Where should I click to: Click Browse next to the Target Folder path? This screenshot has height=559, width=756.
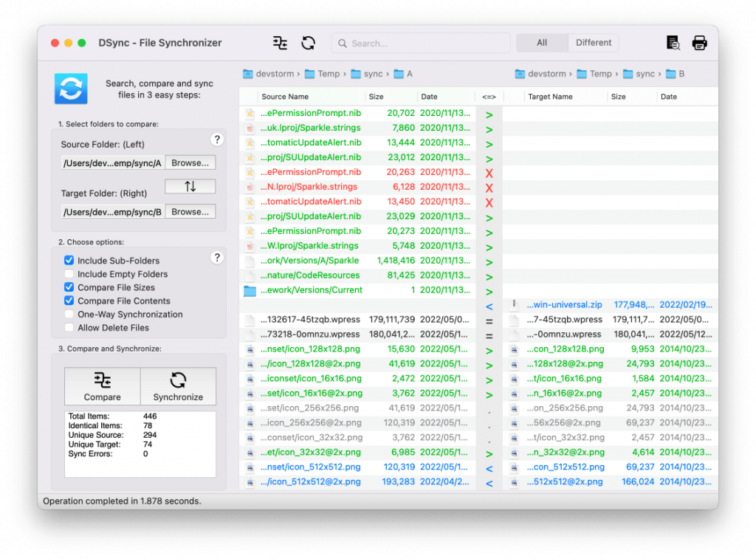tap(190, 211)
